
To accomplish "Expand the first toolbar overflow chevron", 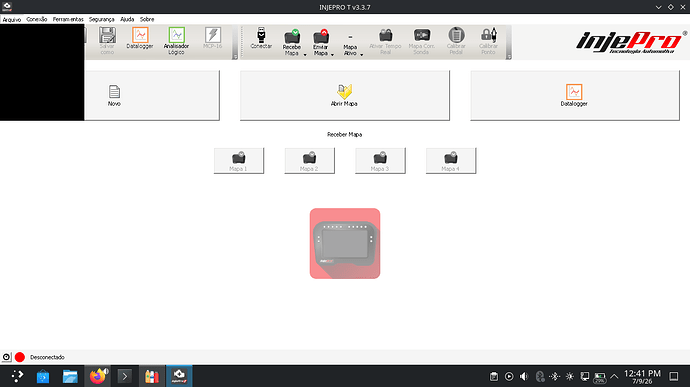I will pos(235,56).
